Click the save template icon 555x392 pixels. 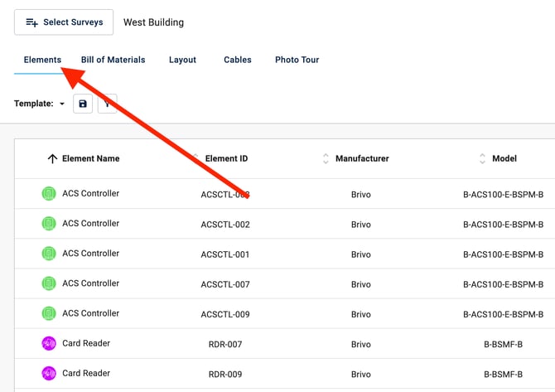[x=83, y=104]
